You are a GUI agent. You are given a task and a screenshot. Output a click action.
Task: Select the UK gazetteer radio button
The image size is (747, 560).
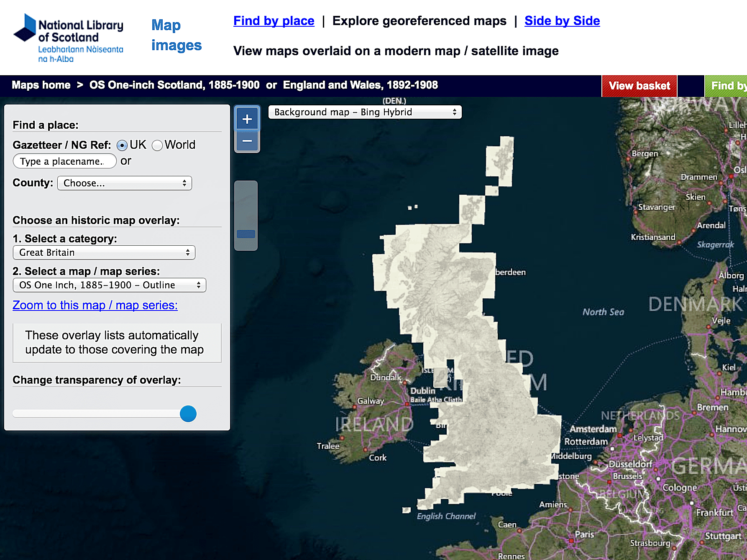(x=122, y=145)
